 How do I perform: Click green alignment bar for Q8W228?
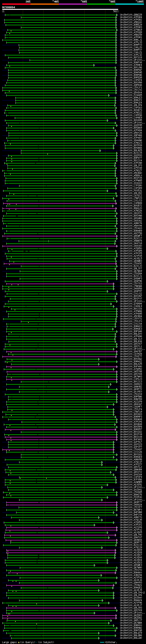(61, 15)
